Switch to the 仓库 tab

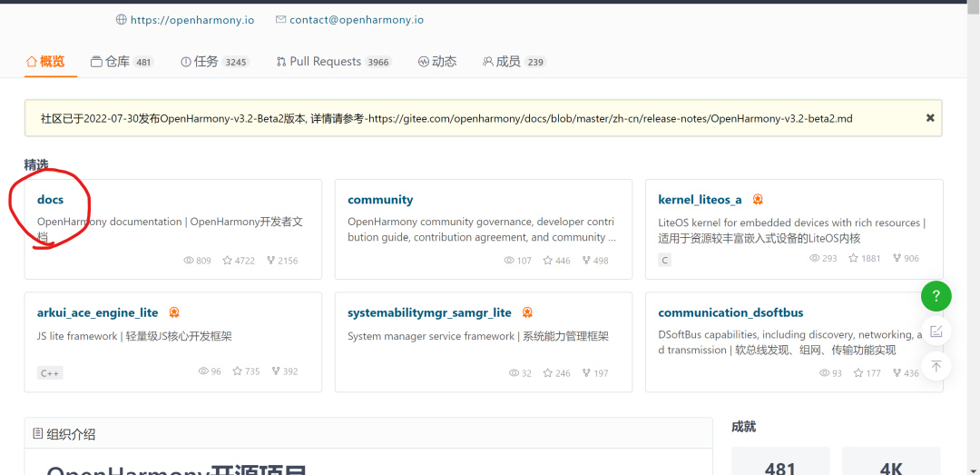122,62
